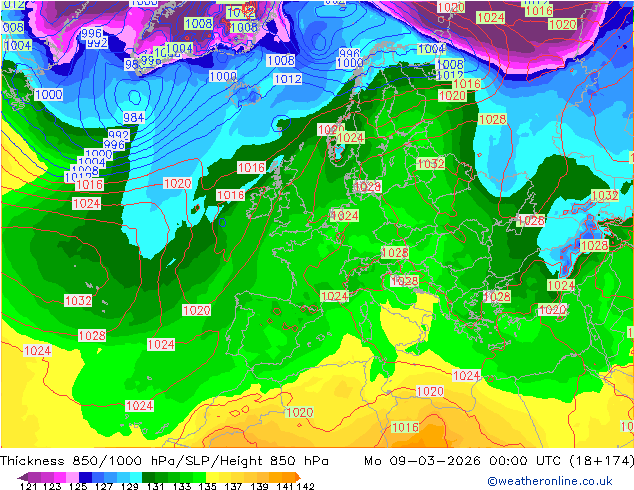Choose the cyan legend swatch
The image size is (634, 490).
click(x=135, y=477)
